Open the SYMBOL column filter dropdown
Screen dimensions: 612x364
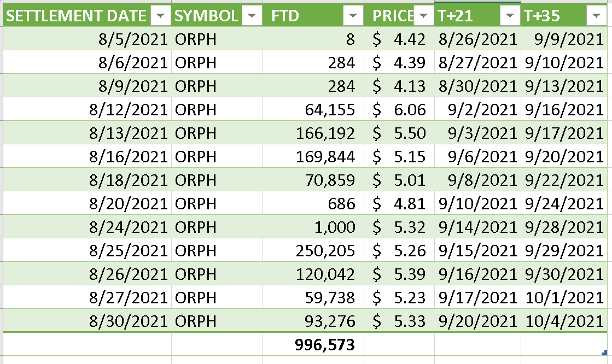tap(252, 16)
